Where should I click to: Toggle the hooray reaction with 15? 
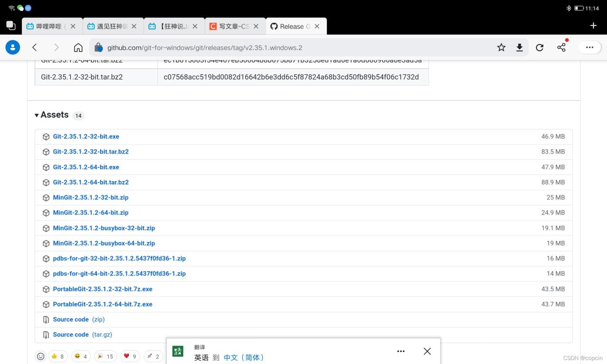click(105, 356)
